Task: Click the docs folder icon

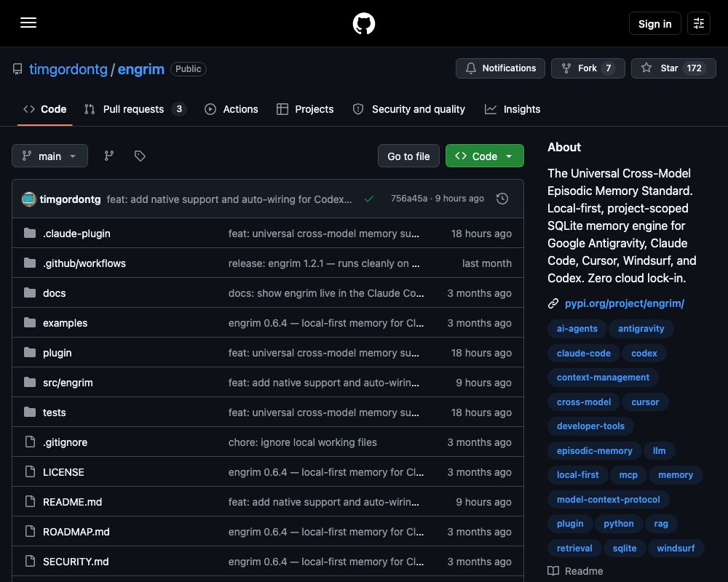Action: (30, 292)
